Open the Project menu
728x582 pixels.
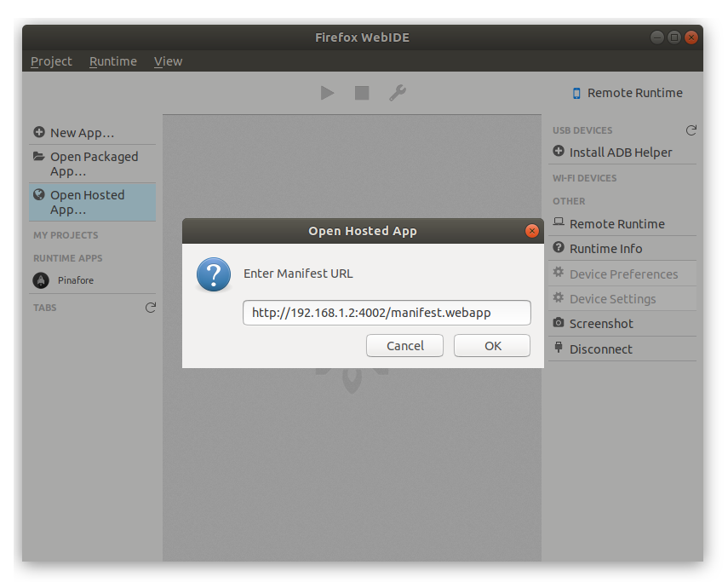click(51, 61)
